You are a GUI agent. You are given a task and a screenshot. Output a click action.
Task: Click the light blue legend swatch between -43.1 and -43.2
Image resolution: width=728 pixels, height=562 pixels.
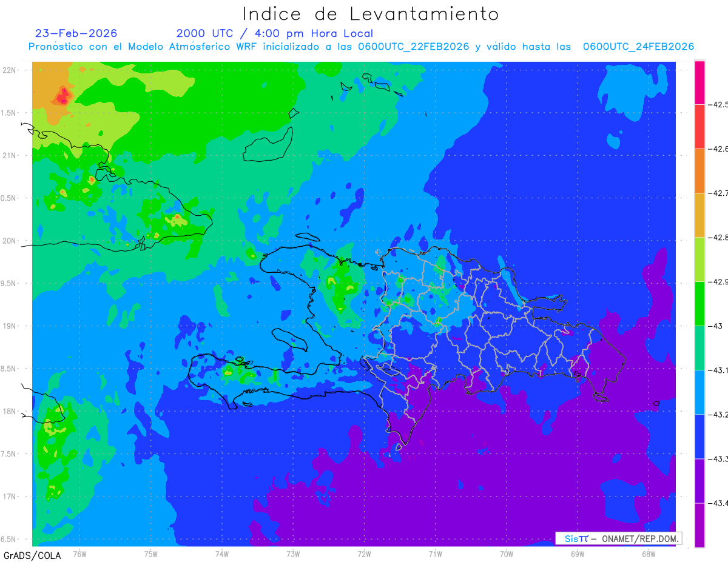point(699,392)
